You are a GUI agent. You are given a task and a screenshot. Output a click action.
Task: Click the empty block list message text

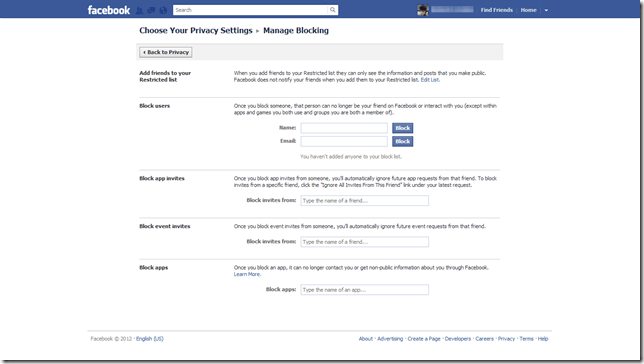(351, 157)
